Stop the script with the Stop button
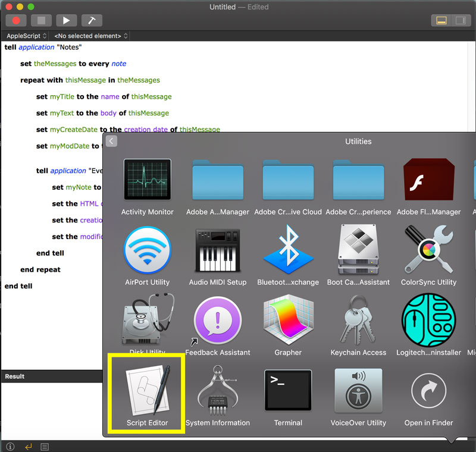Screen dimensions: 476x452 click(x=41, y=21)
